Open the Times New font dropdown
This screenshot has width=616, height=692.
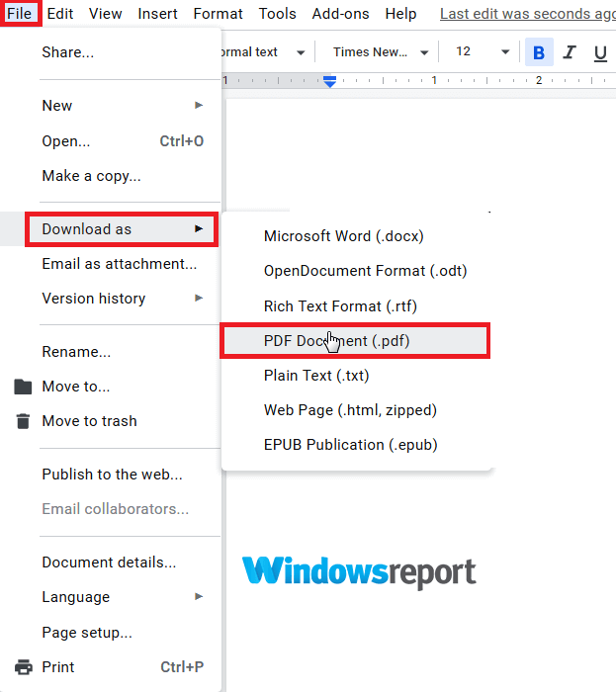coord(381,52)
